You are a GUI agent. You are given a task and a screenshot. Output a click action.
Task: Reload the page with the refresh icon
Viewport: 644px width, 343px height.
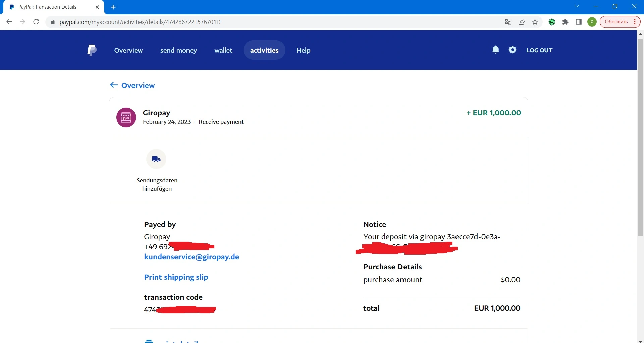pos(36,22)
